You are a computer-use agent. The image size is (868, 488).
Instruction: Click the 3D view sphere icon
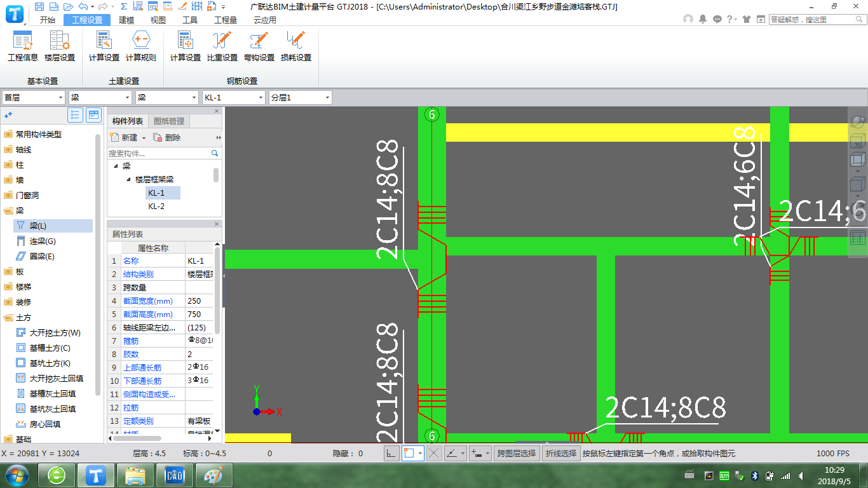[858, 121]
